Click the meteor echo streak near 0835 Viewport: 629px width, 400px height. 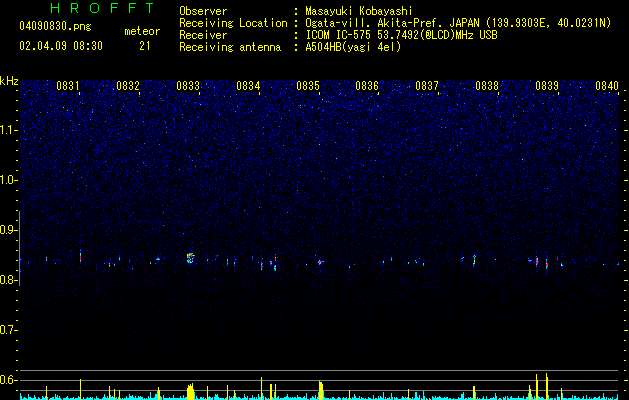pyautogui.click(x=321, y=262)
